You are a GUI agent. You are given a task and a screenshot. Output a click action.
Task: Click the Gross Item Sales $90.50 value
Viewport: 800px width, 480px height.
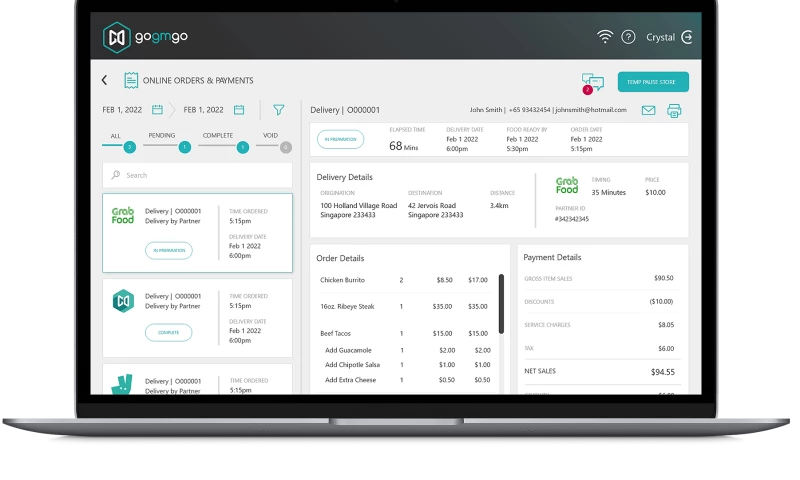pos(664,278)
